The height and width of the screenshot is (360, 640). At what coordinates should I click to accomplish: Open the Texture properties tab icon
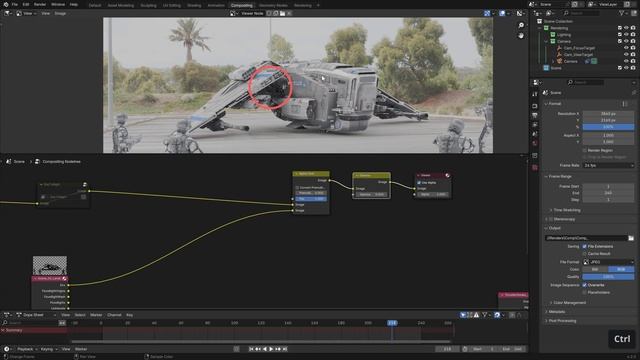535,168
